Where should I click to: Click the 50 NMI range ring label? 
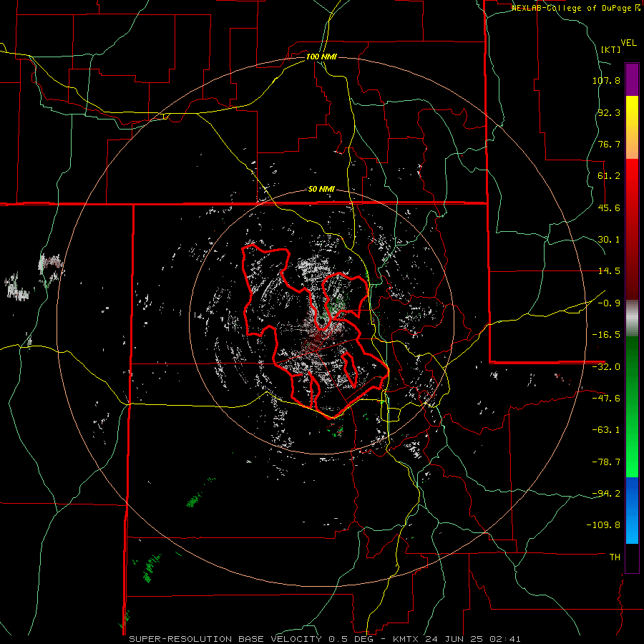[321, 190]
